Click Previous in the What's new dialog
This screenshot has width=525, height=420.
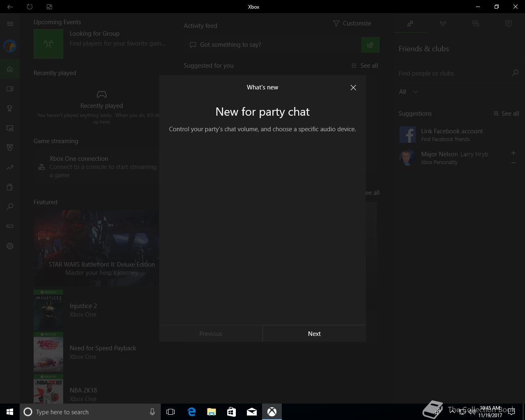tap(211, 333)
